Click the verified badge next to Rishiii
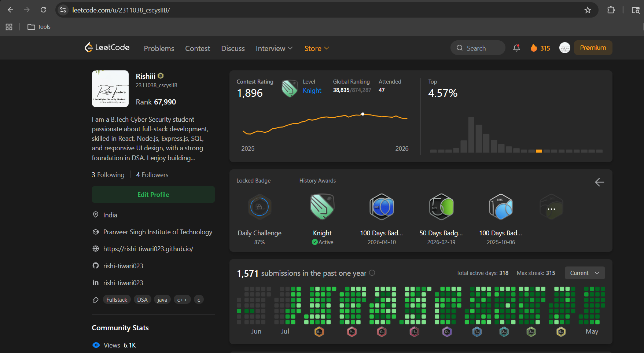This screenshot has width=644, height=353. (161, 76)
